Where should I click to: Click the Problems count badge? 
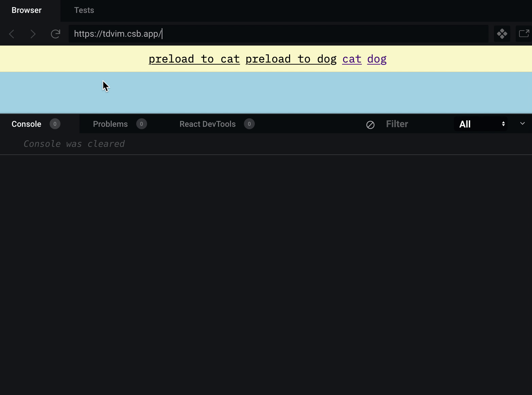click(x=142, y=124)
